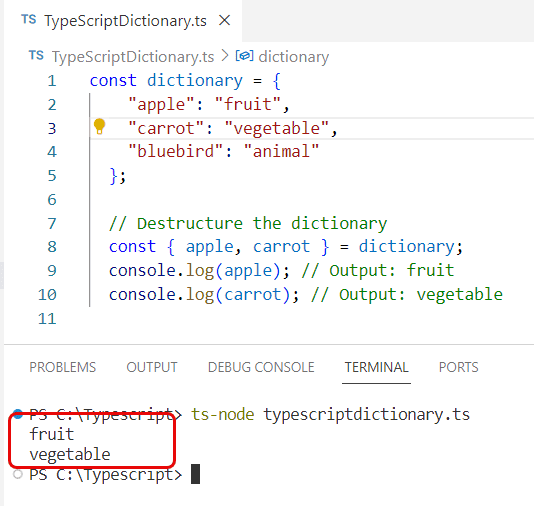
Task: Click the "vegetable" string on line 3
Action: tap(277, 128)
